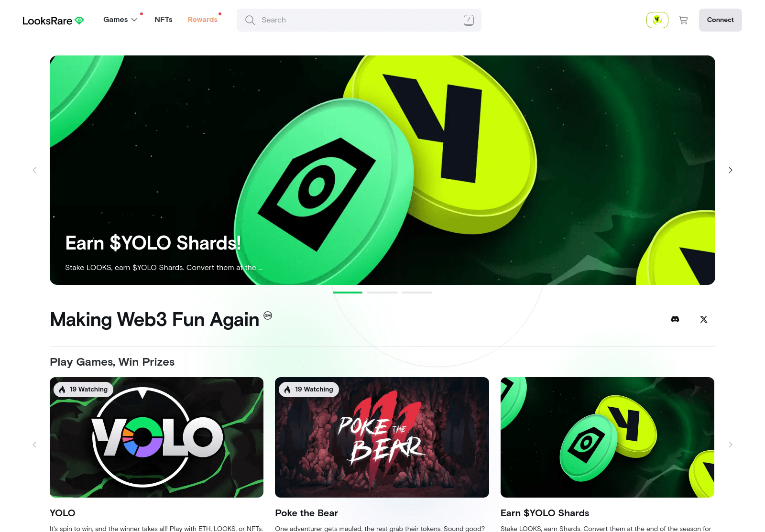Image resolution: width=765 pixels, height=532 pixels.
Task: Open the Rewards menu item
Action: coord(203,20)
